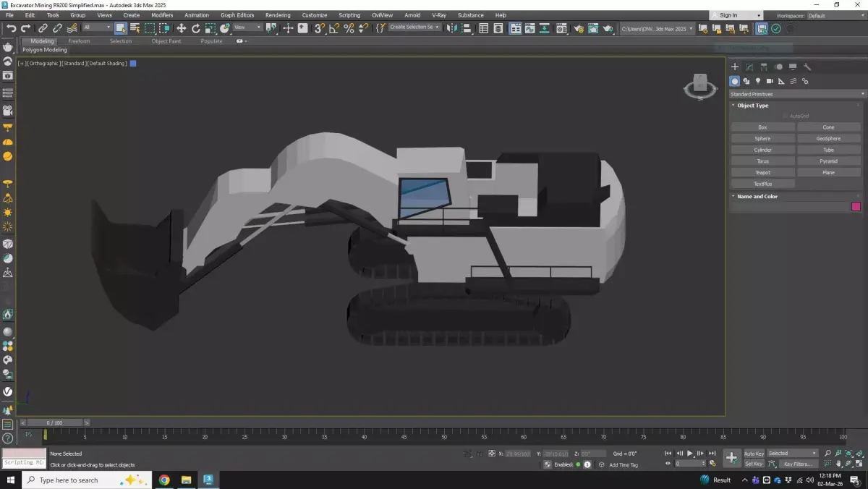Toggle Set Key mode button
This screenshot has width=868, height=489.
point(754,464)
